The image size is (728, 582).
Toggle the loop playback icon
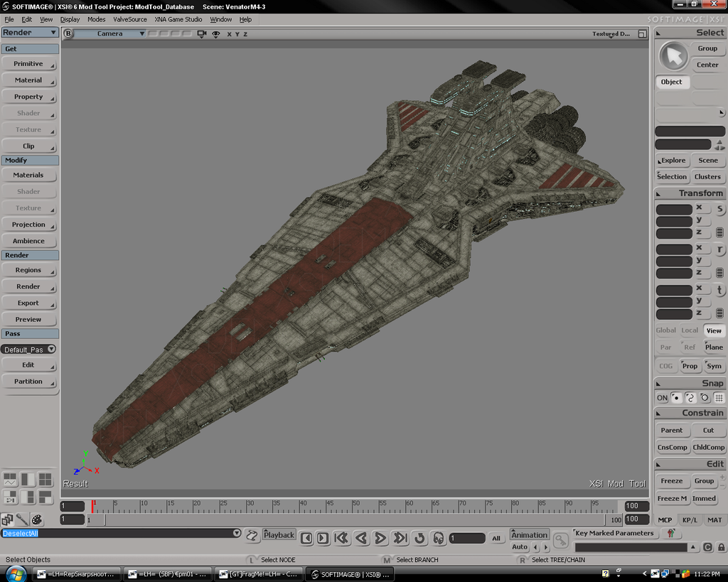(419, 538)
